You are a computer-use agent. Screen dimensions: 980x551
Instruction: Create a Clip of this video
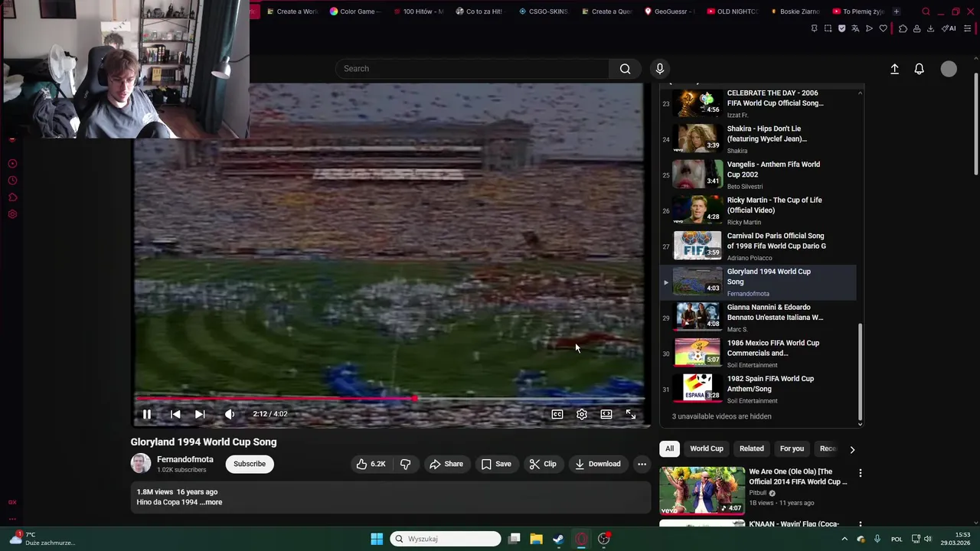543,464
